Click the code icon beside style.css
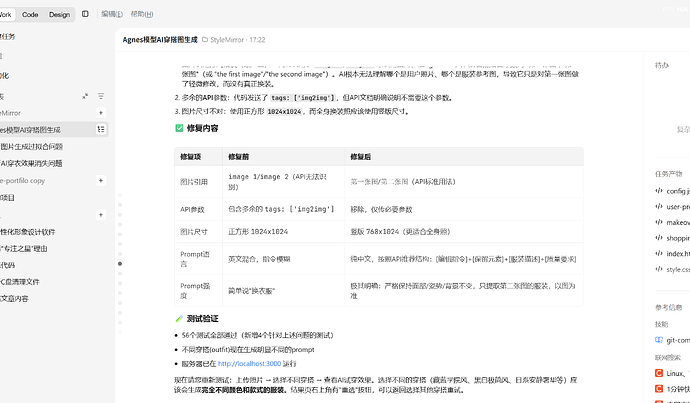This screenshot has width=690, height=403. 659,269
